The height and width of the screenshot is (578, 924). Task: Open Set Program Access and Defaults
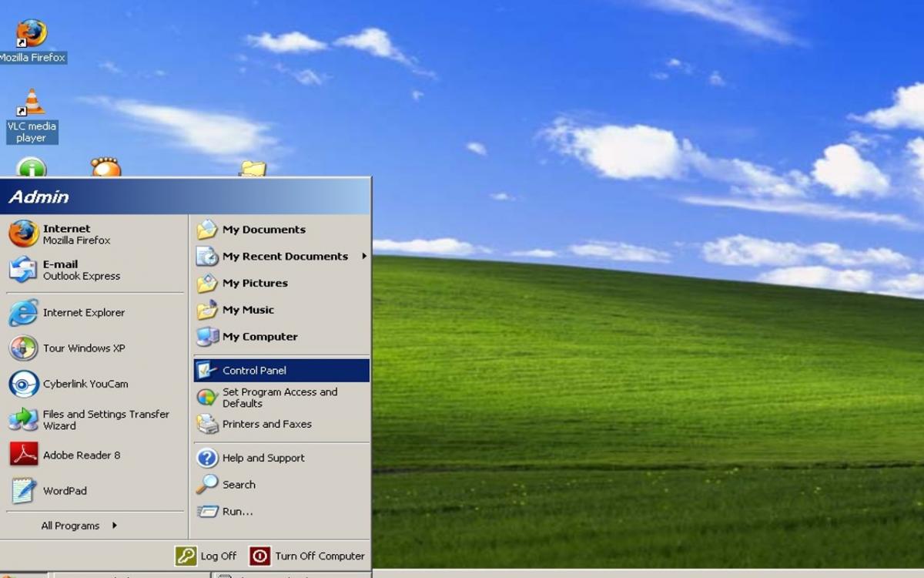point(282,398)
